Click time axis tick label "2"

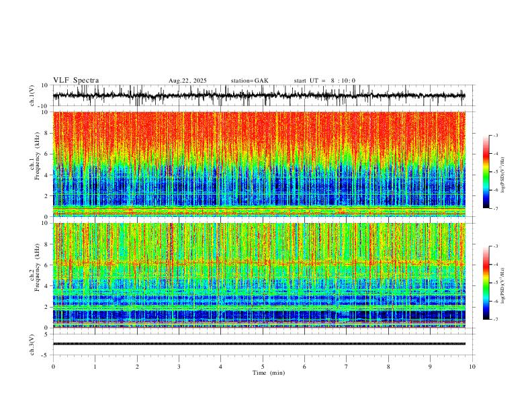coord(137,367)
